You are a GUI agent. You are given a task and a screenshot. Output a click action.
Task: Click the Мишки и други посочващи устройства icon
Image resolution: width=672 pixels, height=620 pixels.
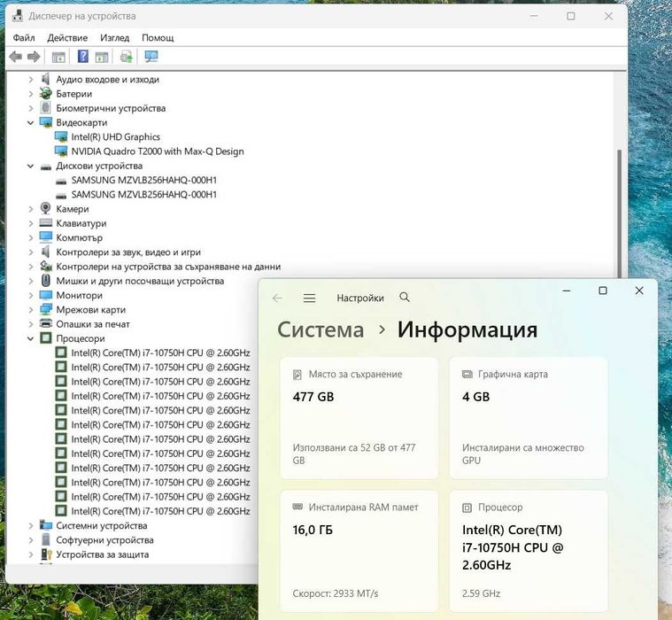[x=45, y=281]
